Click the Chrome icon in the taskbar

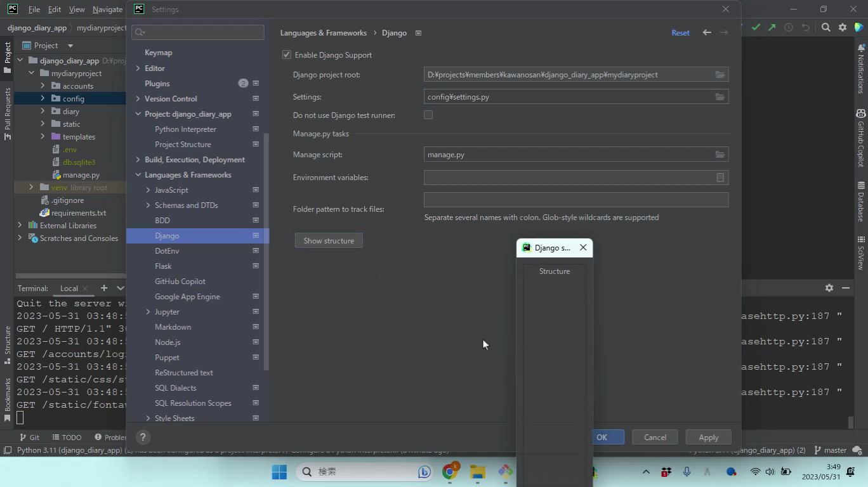(x=450, y=472)
